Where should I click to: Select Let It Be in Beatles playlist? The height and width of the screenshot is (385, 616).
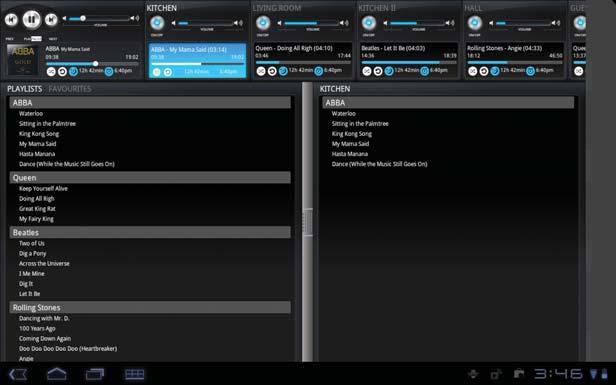coord(29,294)
